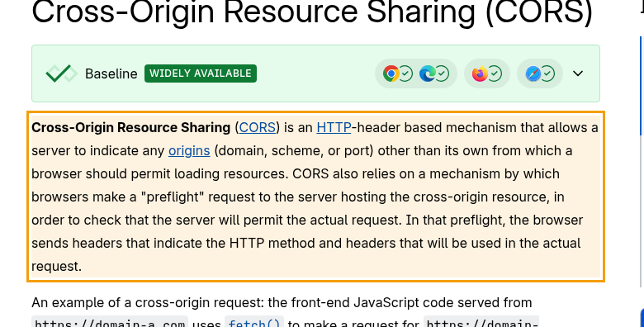Click the check mark beside Chrome icon
Viewport: 644px width, 327px height.
pos(405,73)
